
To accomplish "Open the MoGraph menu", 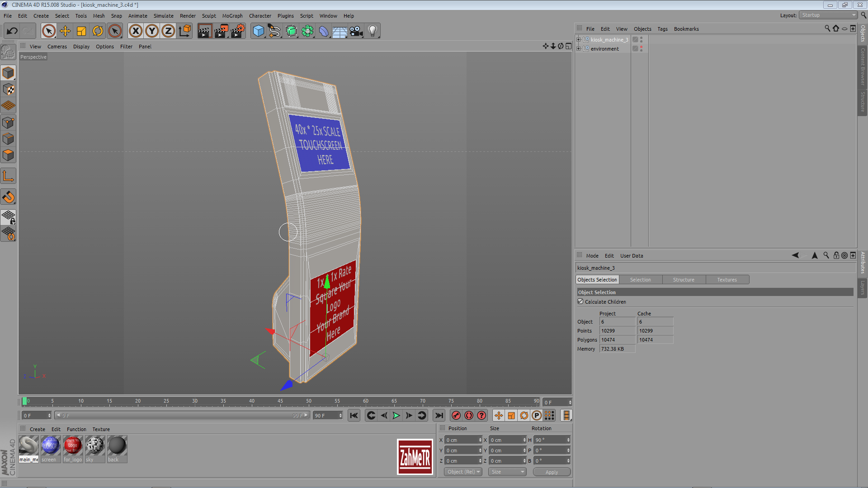I will pyautogui.click(x=232, y=16).
